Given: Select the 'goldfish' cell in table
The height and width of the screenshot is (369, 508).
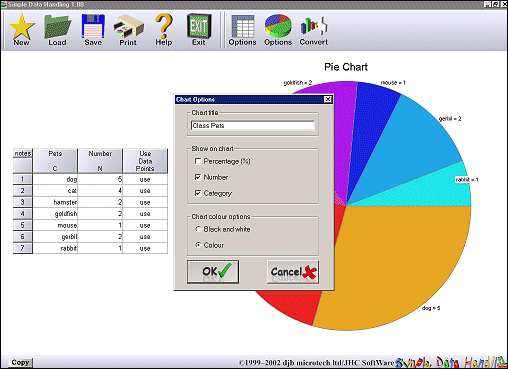Looking at the screenshot, I should [55, 214].
